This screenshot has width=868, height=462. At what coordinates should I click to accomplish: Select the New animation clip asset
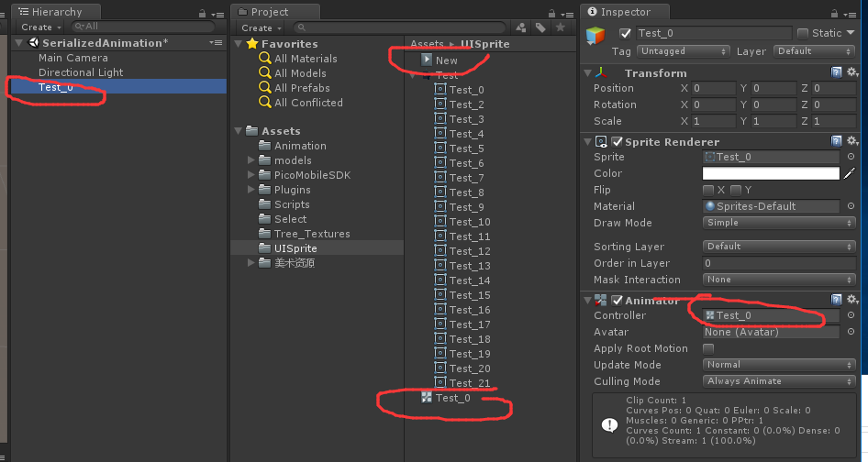(440, 60)
